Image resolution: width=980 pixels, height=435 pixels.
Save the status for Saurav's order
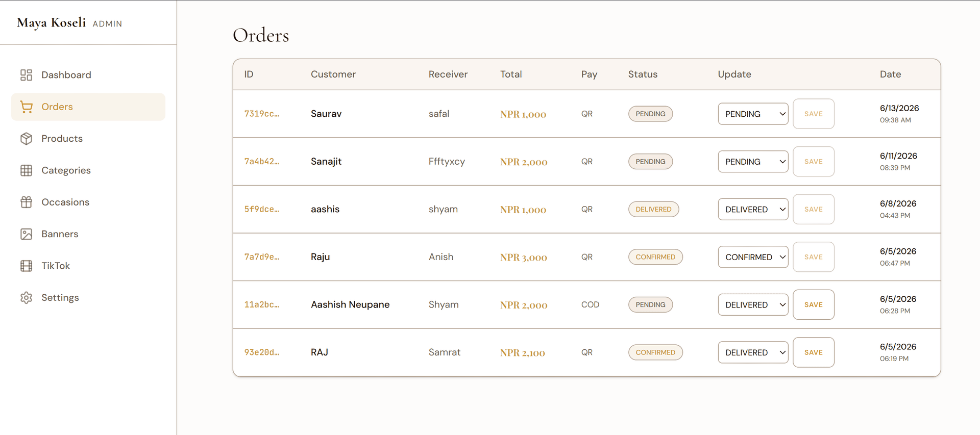pyautogui.click(x=814, y=114)
